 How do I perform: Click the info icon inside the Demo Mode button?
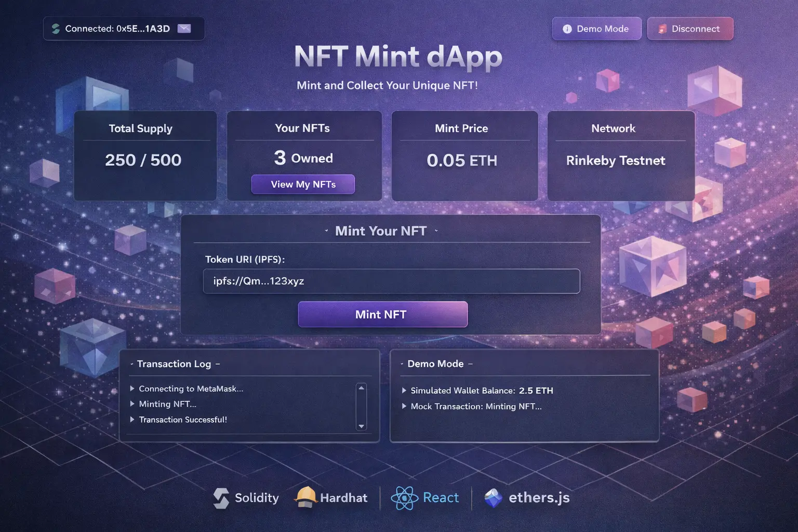[567, 29]
